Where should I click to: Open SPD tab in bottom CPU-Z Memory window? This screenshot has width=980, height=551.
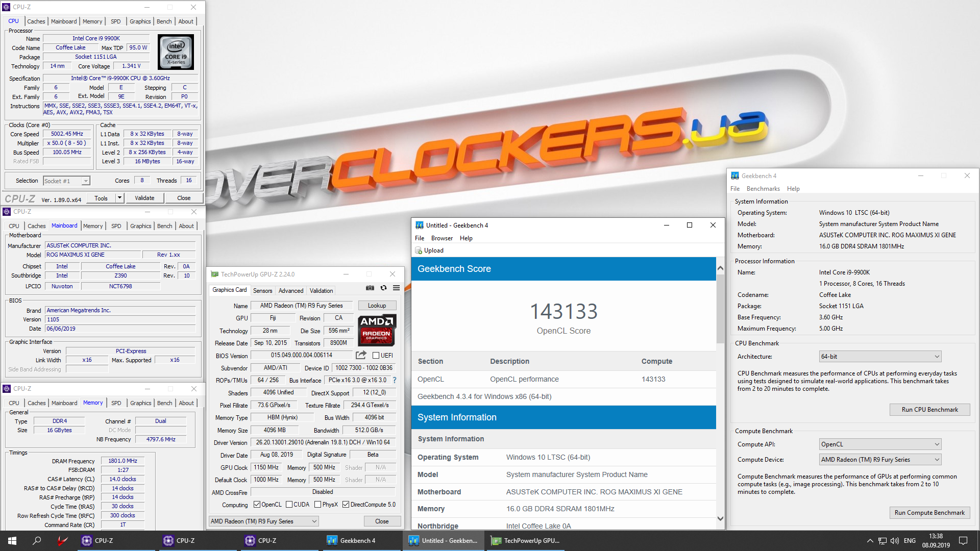coord(116,403)
